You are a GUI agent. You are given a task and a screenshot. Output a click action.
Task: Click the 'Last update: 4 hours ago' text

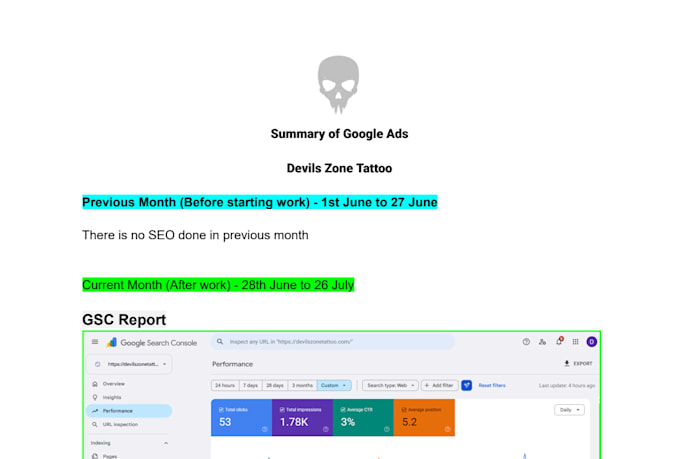pyautogui.click(x=567, y=385)
